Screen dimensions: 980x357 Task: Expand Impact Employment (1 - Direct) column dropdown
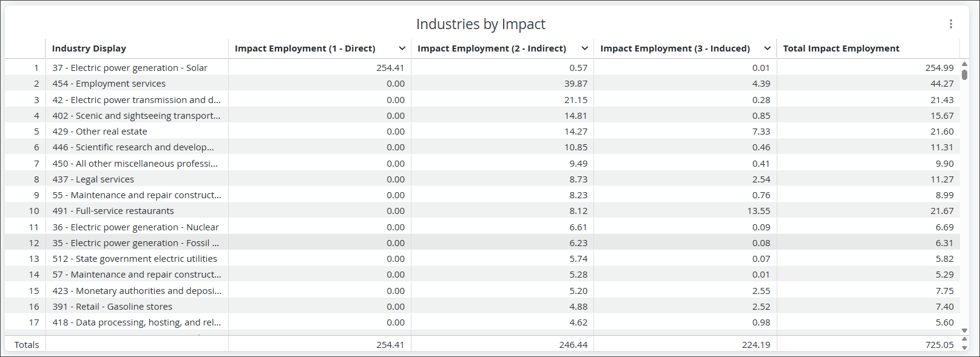click(402, 48)
